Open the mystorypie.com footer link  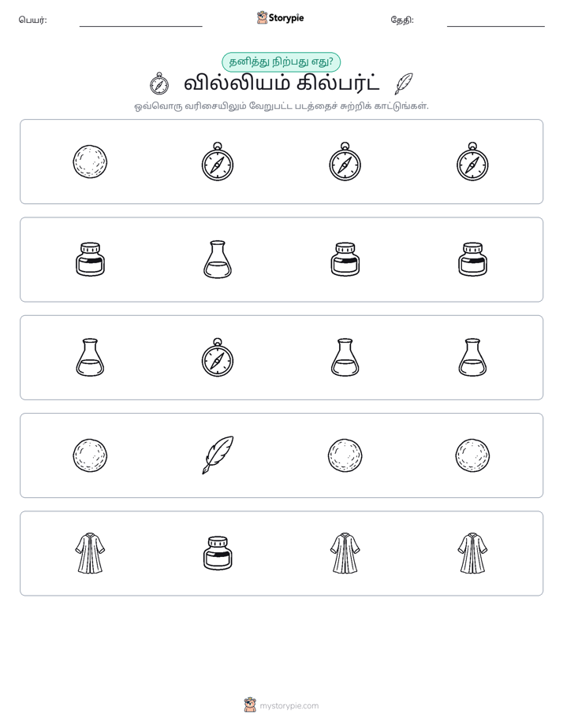click(281, 705)
